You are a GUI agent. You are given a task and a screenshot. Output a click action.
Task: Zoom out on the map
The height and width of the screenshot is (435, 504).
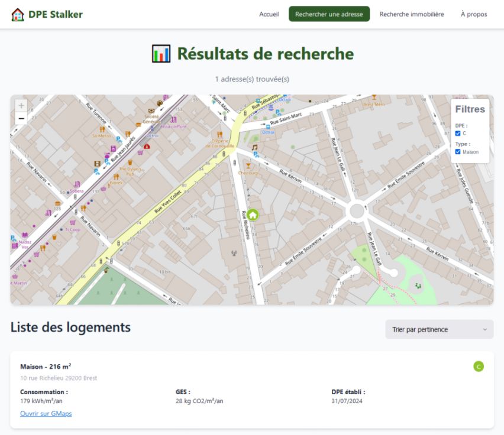(x=21, y=118)
